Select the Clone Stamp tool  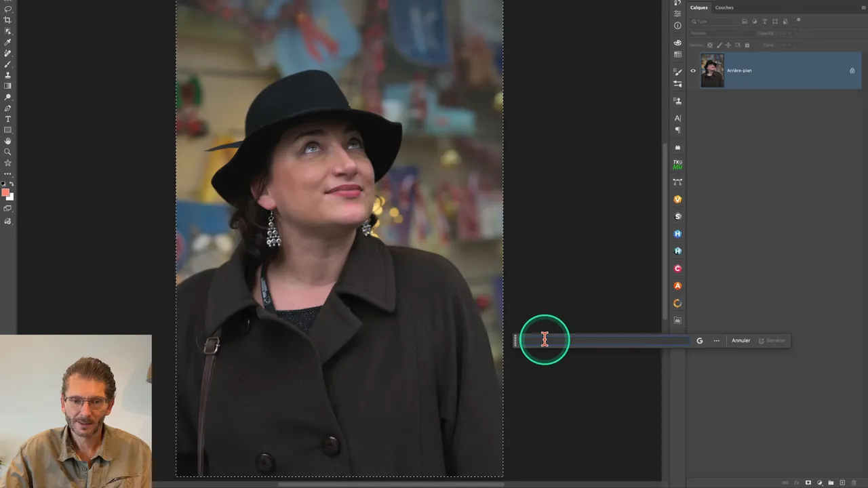8,75
